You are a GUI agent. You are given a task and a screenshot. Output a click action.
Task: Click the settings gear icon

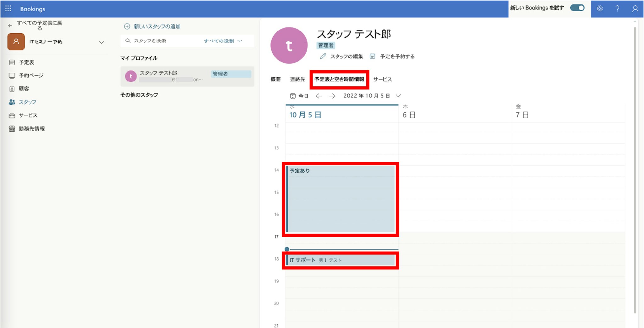click(x=600, y=8)
